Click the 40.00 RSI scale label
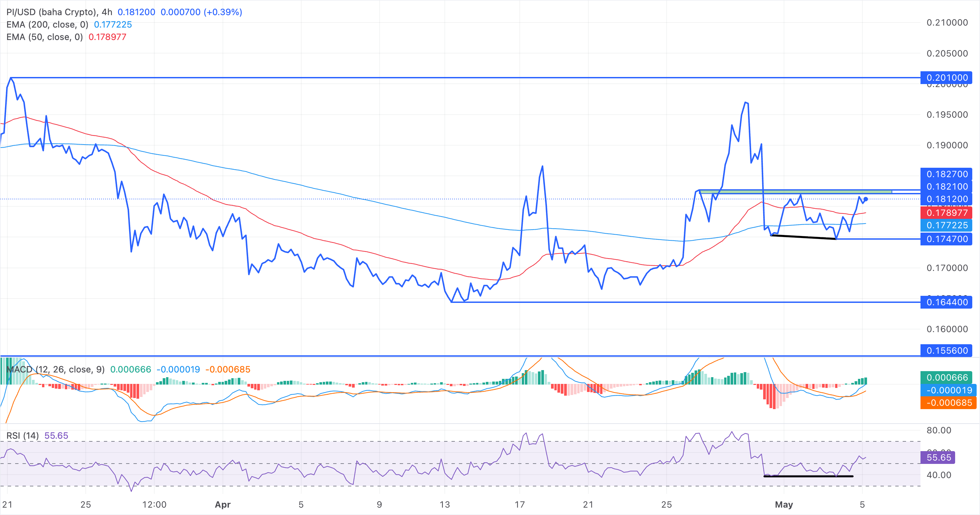 (939, 475)
